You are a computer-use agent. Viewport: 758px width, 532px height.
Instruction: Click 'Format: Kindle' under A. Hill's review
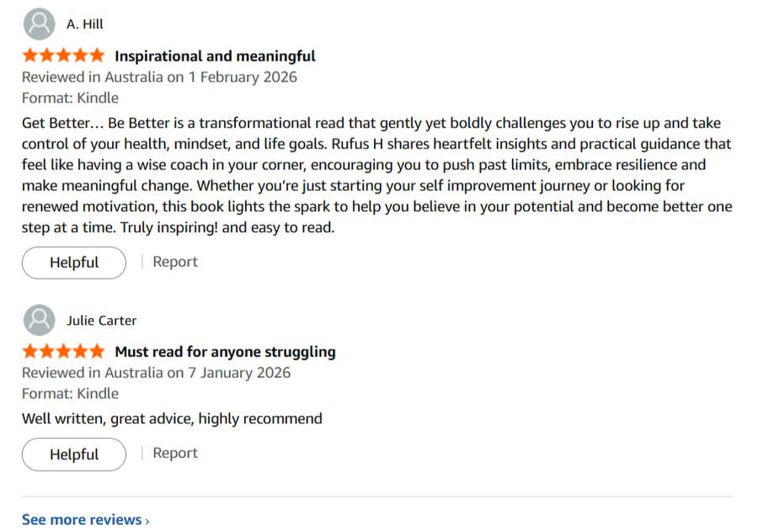[70, 98]
